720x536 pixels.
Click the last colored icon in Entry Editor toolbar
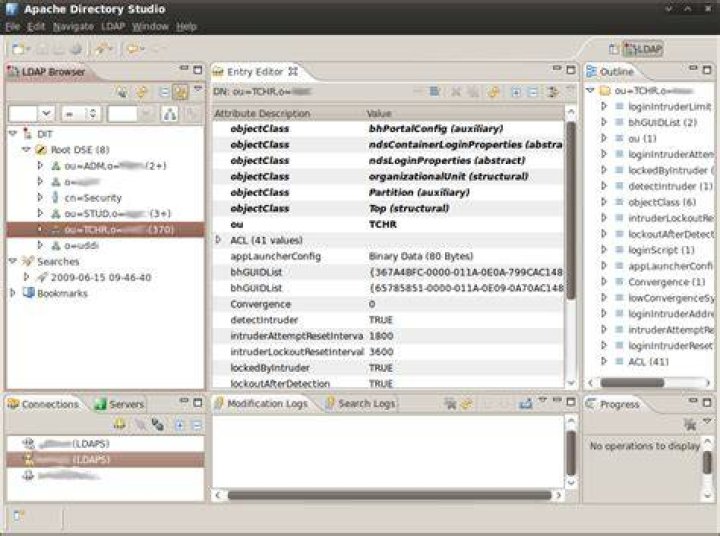point(552,92)
